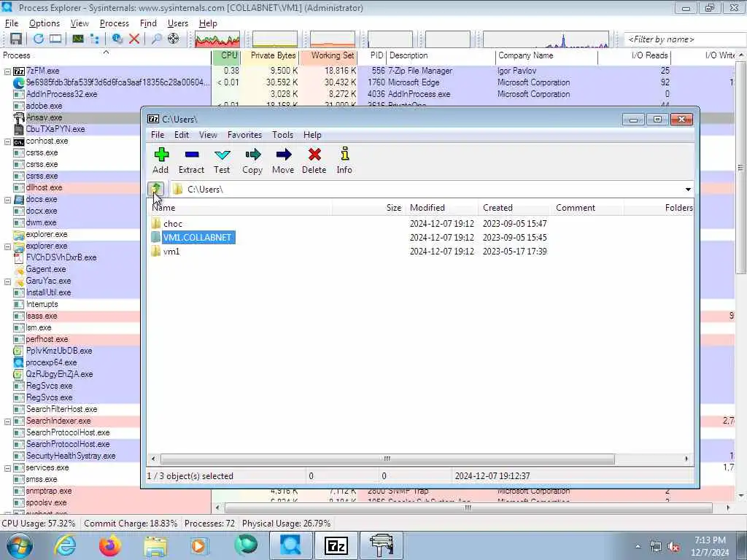
Task: Sort 7-Zip list by Modified column
Action: [x=441, y=208]
